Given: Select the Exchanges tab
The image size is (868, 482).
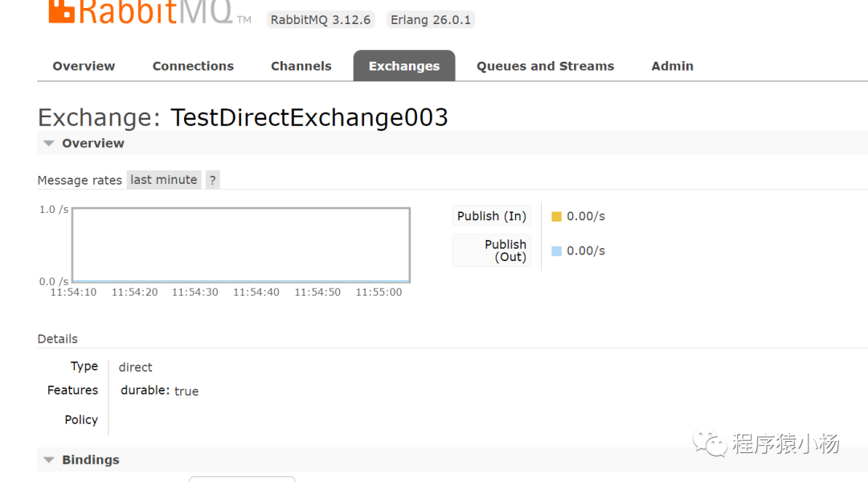Looking at the screenshot, I should coord(404,66).
